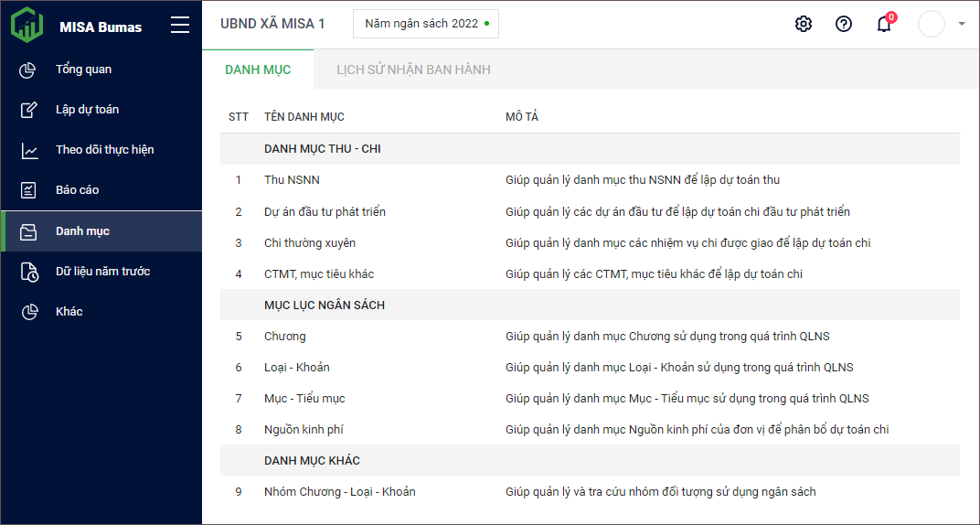Open the Nguồn kinh phí category
This screenshot has height=525, width=980.
[304, 430]
